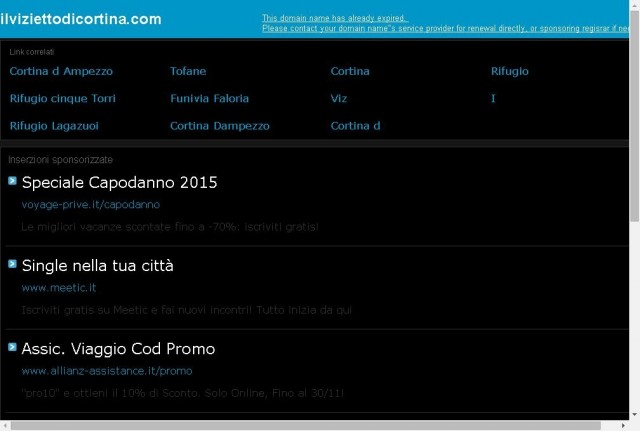The image size is (640, 431).
Task: Click ilviziettodicortina.com site title
Action: [81, 19]
